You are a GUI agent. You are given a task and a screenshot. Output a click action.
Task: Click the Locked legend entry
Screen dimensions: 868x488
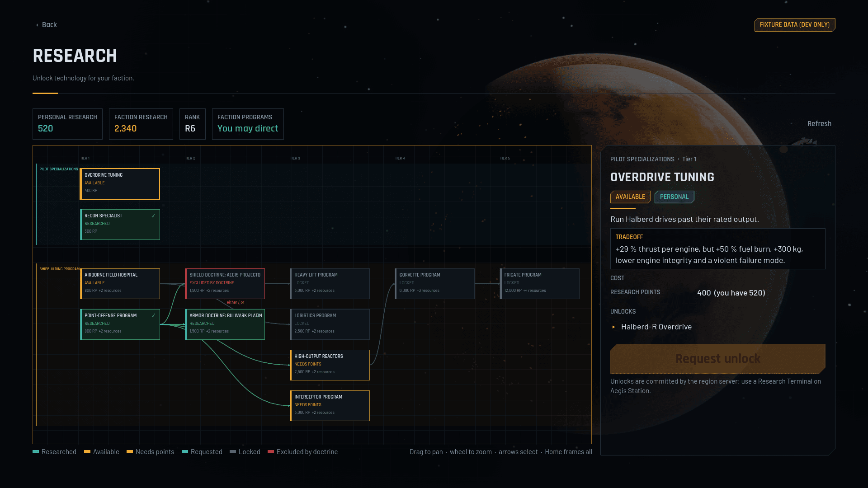245,452
